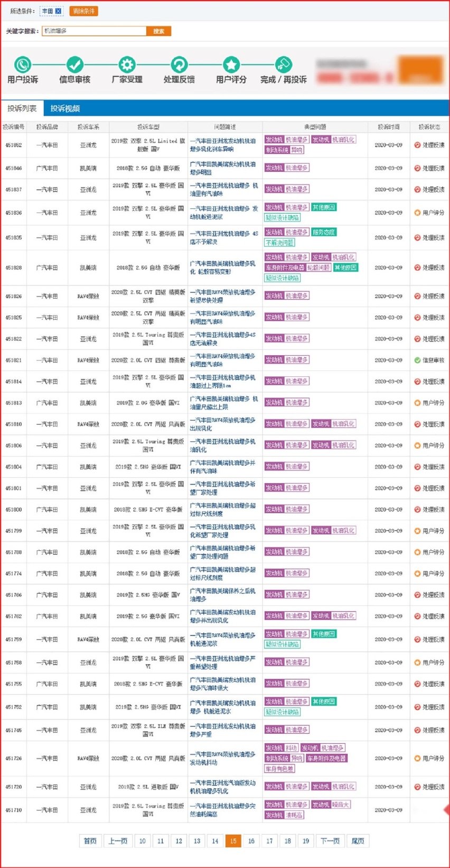Screen dimensions: 450x868
Task: Click 处理反馈 status icon for row 451766
Action: (x=417, y=595)
